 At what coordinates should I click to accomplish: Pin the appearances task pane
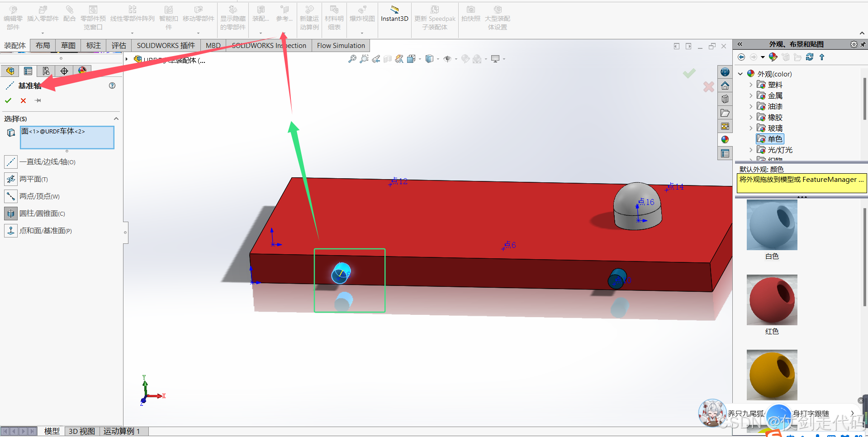[863, 44]
